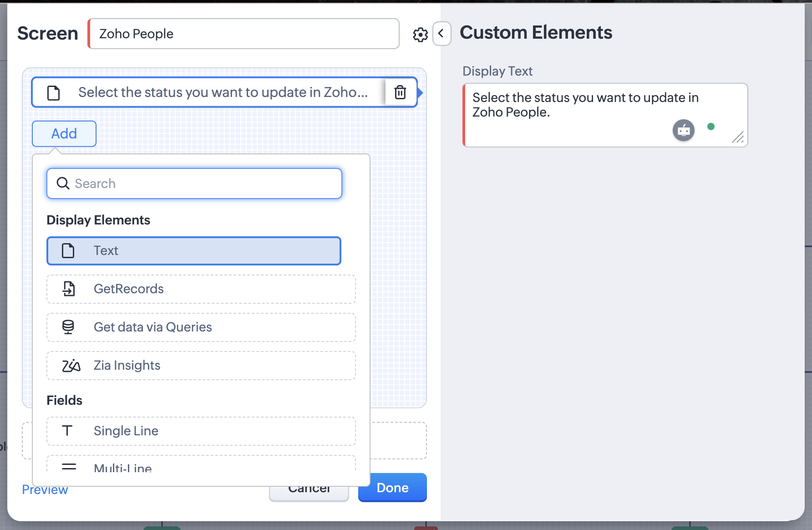The width and height of the screenshot is (812, 530).
Task: Click the database icon for Get data via Queries
Action: (68, 327)
